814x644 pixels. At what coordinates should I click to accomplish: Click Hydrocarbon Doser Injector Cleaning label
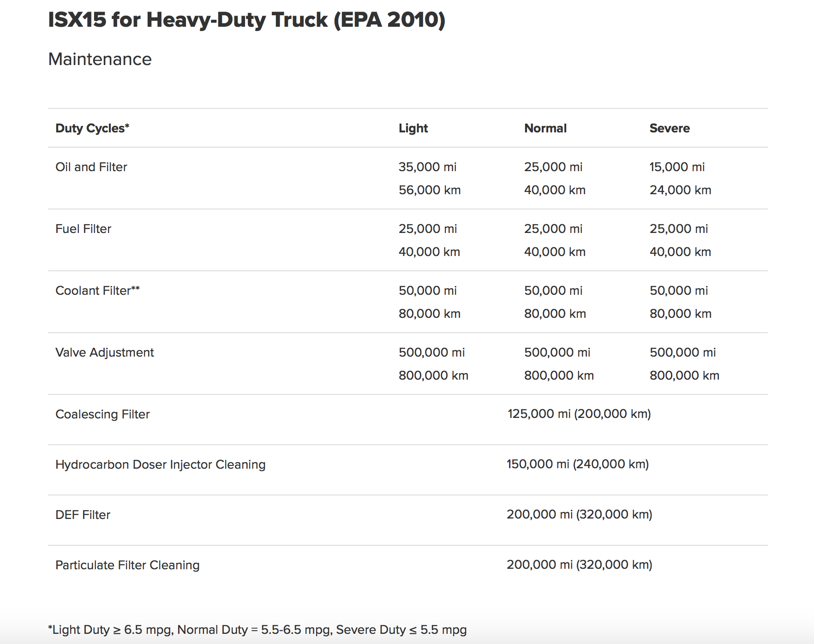click(160, 465)
